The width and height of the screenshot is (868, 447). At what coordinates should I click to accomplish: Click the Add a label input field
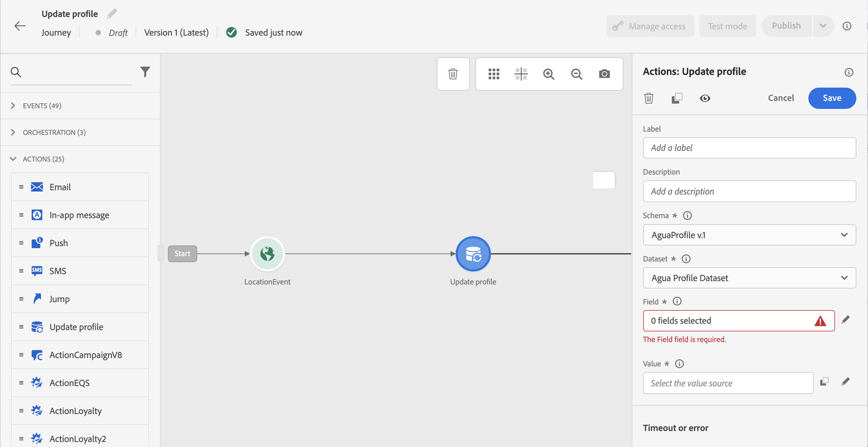749,148
